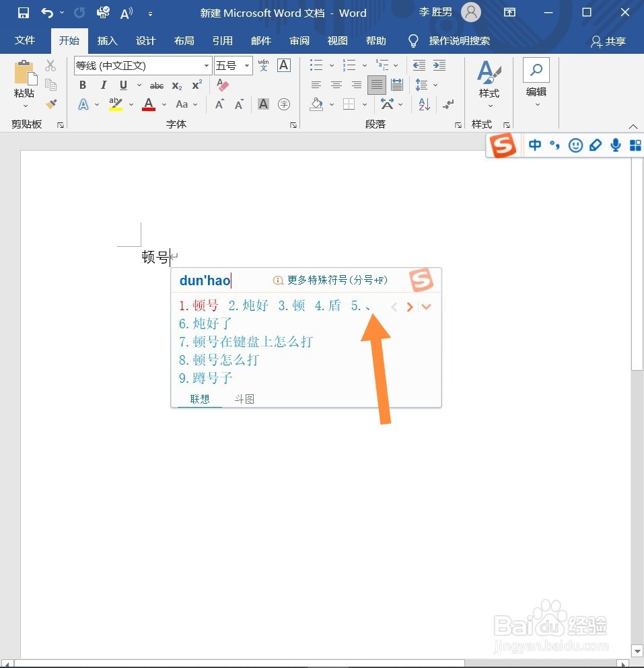Image resolution: width=644 pixels, height=668 pixels.
Task: Open the 审阅 ribbon tab
Action: pyautogui.click(x=299, y=40)
